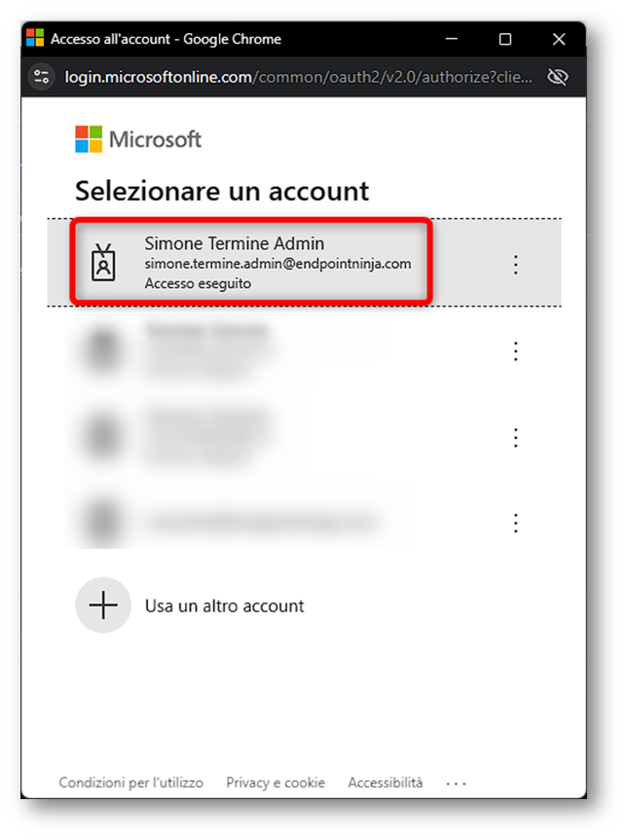Maximize the Chrome sign-in window

504,39
